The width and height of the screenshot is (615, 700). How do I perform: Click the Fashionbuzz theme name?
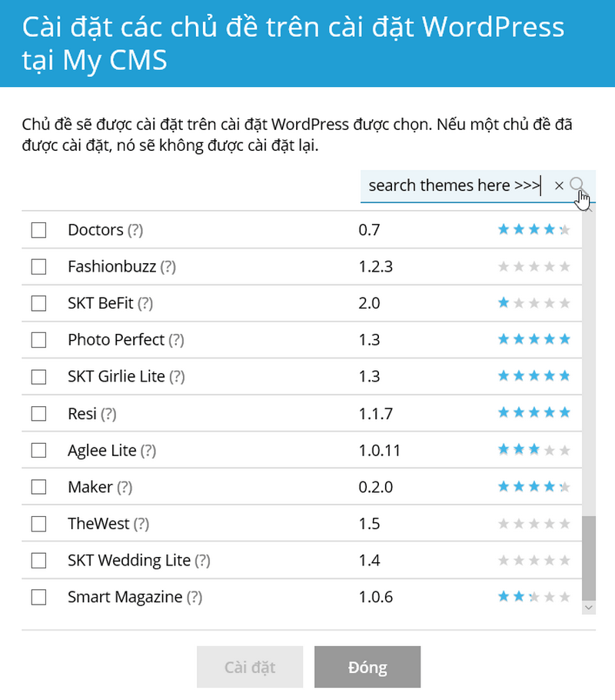[112, 267]
